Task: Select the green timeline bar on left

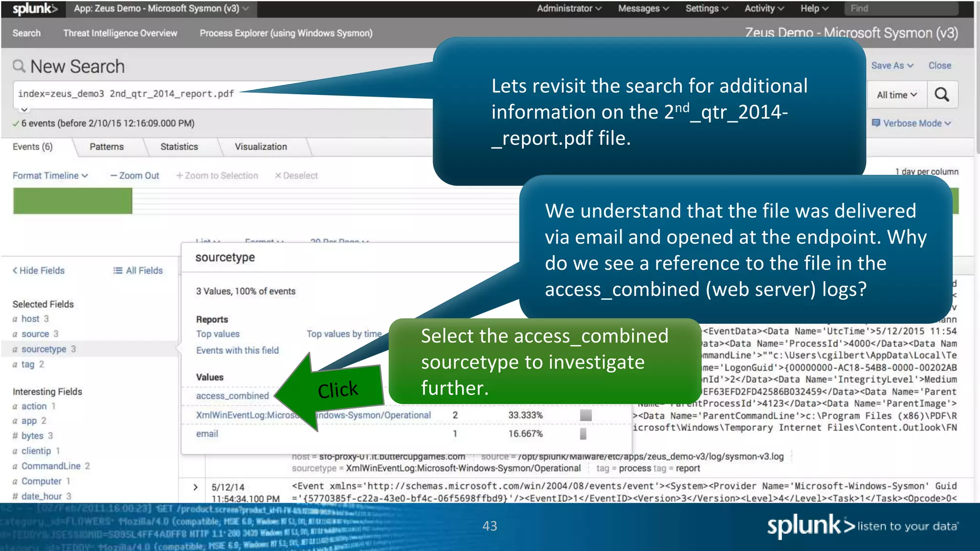Action: coord(73,200)
